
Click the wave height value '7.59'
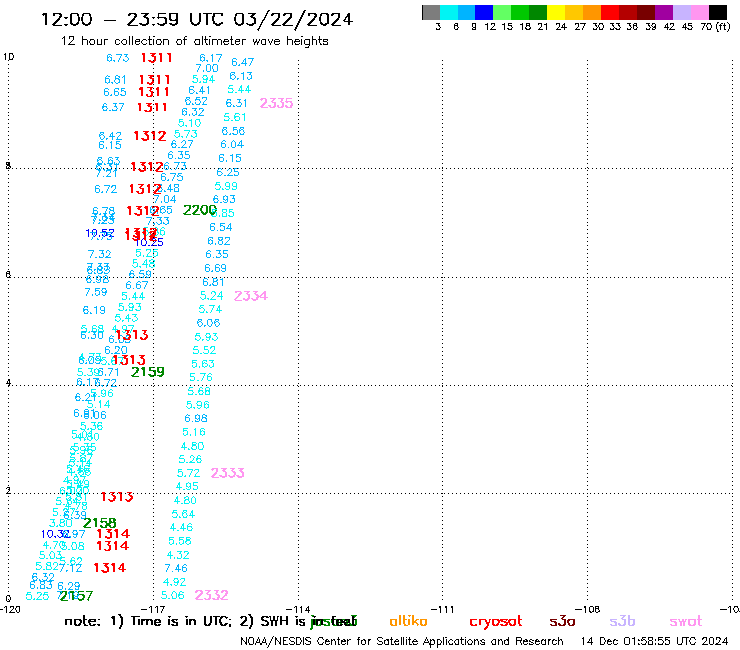point(96,292)
